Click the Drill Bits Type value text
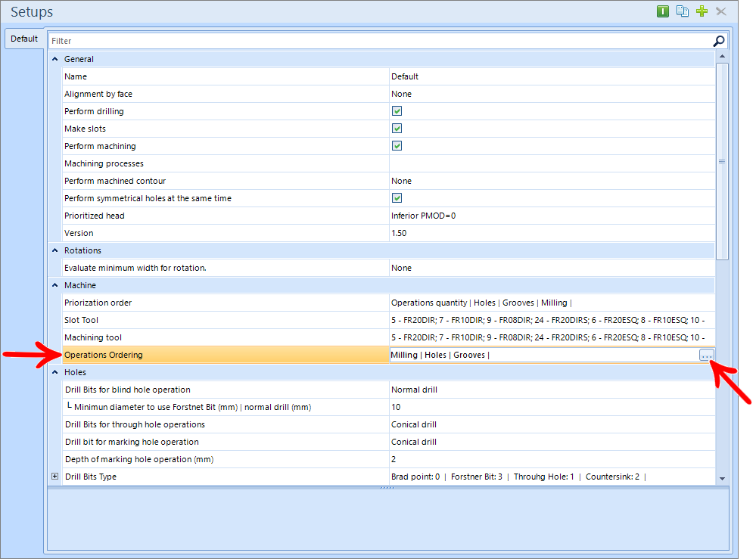Screen dimensions: 756x559 point(518,477)
